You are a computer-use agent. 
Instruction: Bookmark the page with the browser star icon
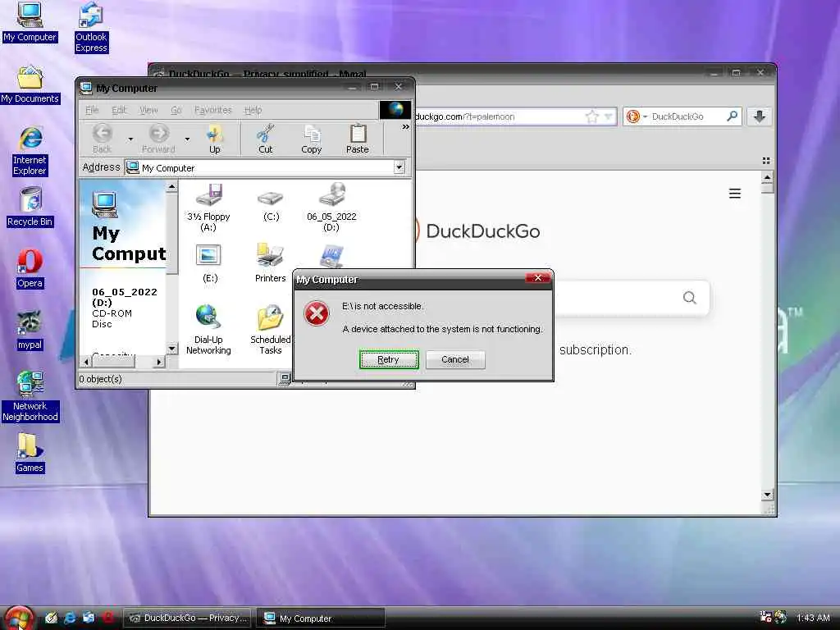pos(592,116)
